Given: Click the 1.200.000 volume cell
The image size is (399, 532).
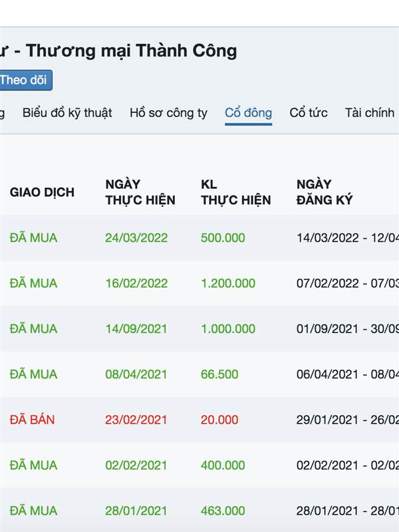Looking at the screenshot, I should point(228,283).
